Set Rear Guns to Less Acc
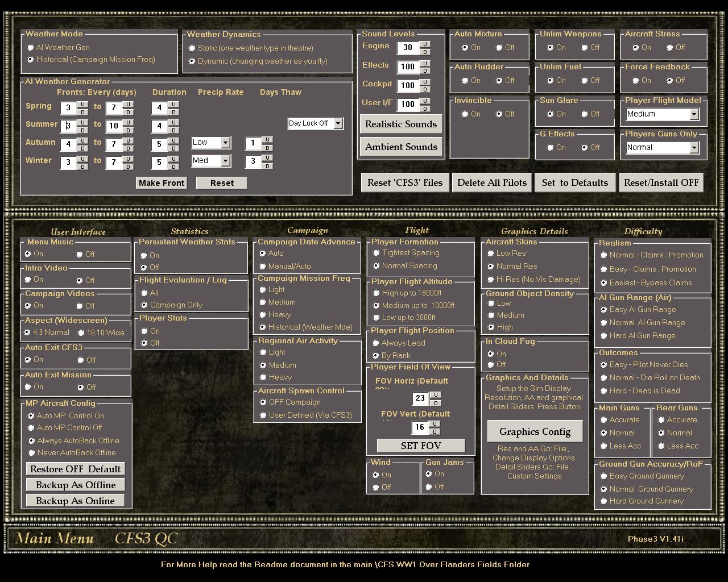This screenshot has height=582, width=728. point(661,446)
